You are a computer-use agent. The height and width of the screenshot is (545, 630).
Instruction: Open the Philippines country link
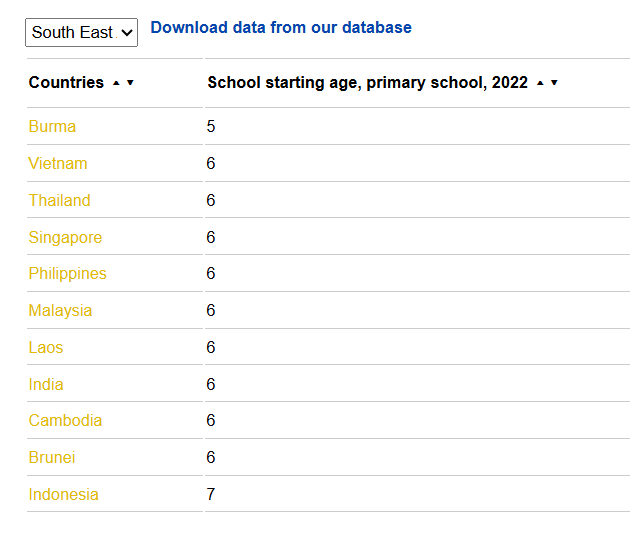(x=67, y=274)
